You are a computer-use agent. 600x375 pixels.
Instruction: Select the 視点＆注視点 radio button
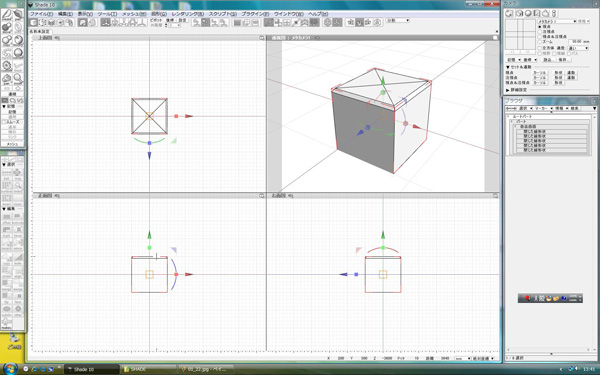coord(540,36)
